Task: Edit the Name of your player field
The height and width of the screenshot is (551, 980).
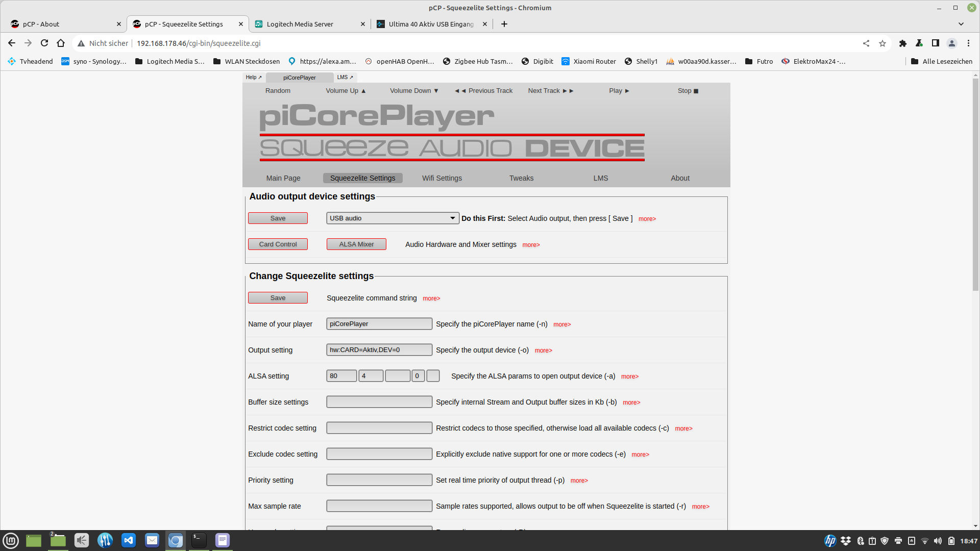Action: (x=379, y=324)
